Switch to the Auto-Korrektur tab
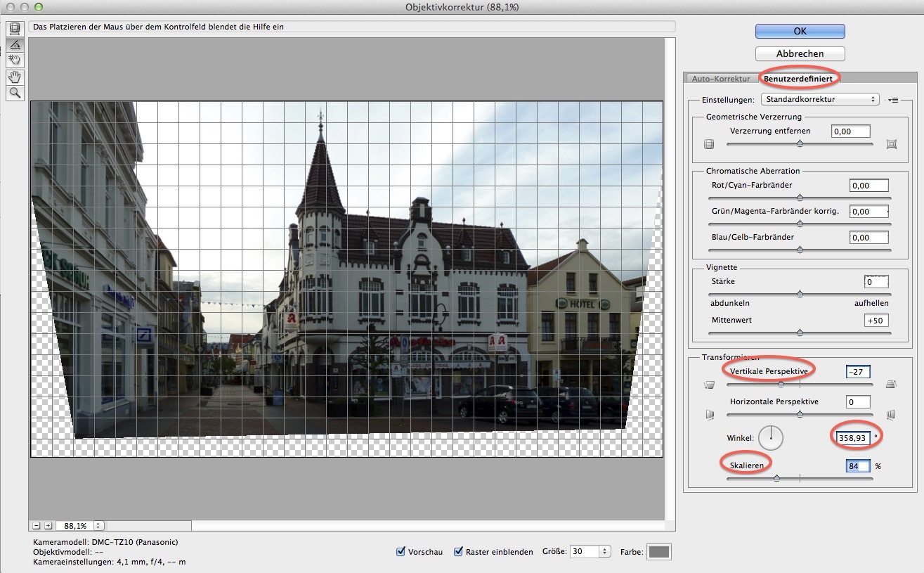 coord(720,79)
